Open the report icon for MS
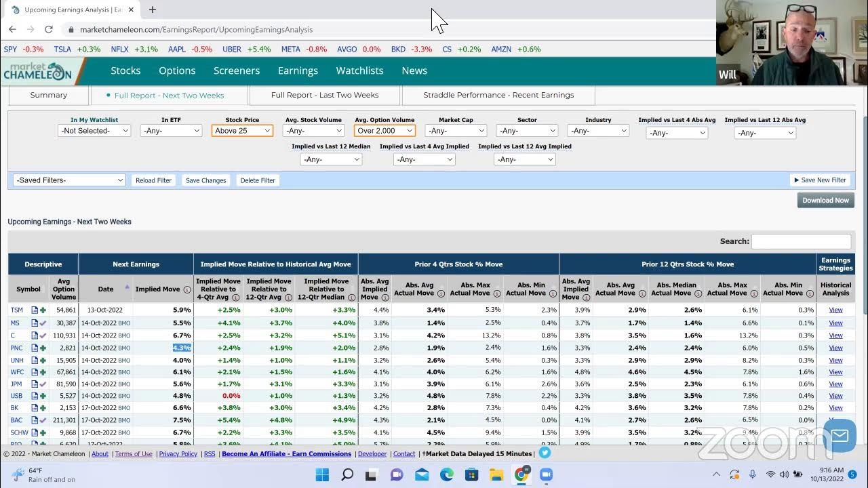The height and width of the screenshot is (488, 868). (x=35, y=323)
